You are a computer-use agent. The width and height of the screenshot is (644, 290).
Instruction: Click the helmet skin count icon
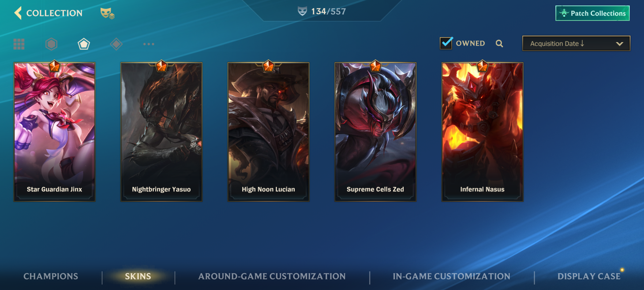(x=302, y=11)
